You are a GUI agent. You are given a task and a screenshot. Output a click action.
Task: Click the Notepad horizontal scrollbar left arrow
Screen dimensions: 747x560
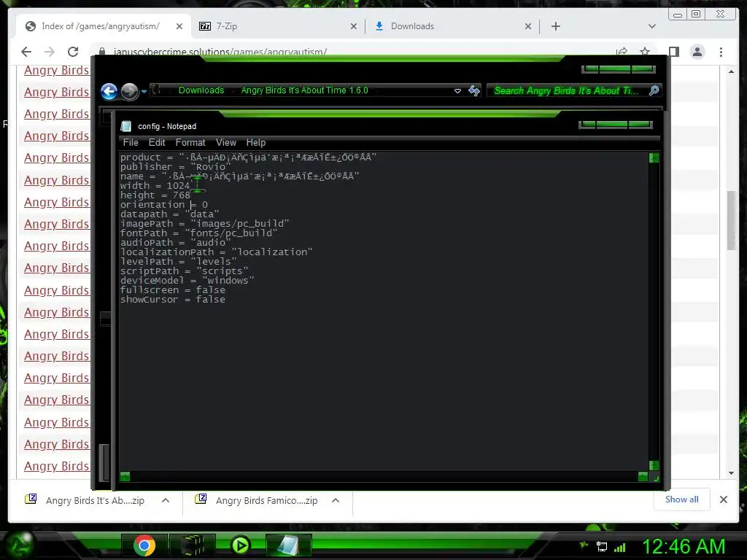pyautogui.click(x=125, y=476)
